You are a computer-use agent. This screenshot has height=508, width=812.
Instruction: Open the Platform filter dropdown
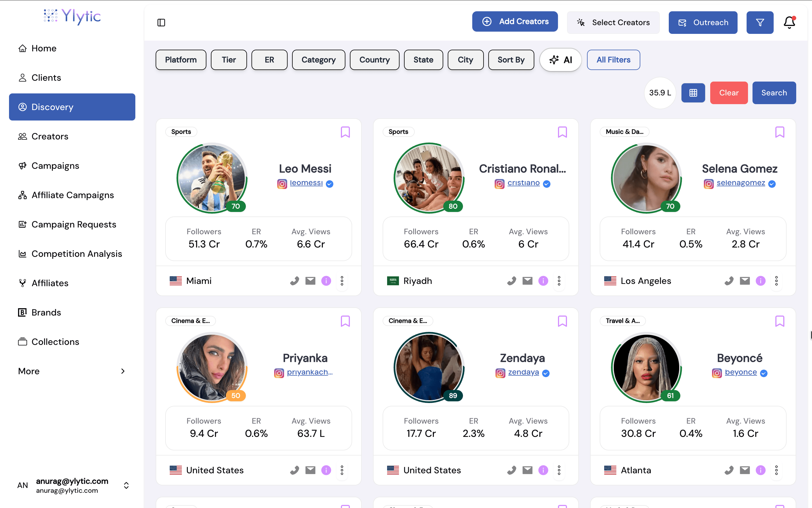[x=181, y=60]
